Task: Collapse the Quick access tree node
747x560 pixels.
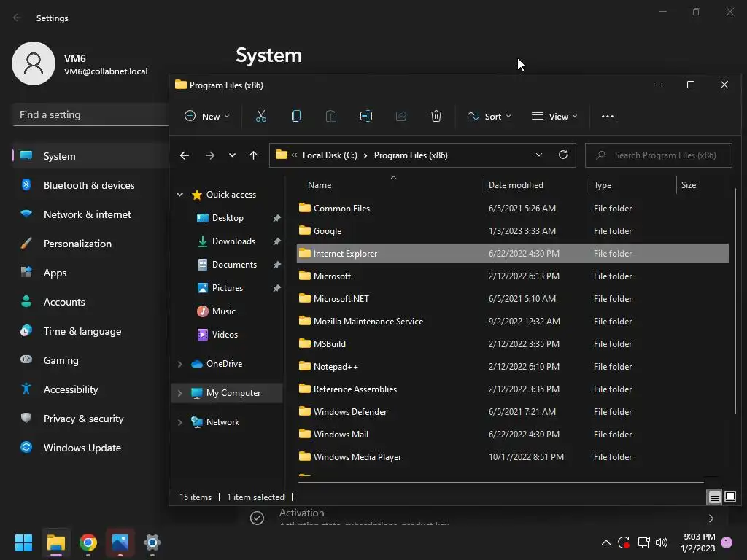Action: point(179,194)
